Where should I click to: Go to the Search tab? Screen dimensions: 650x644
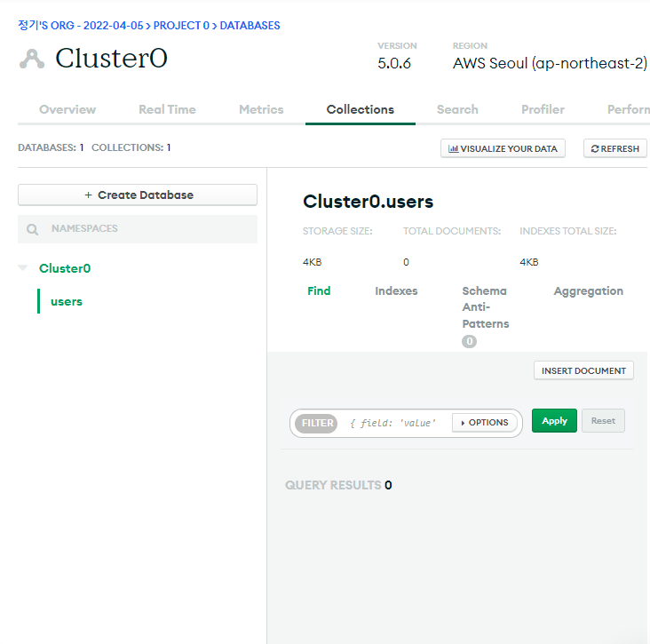click(457, 109)
